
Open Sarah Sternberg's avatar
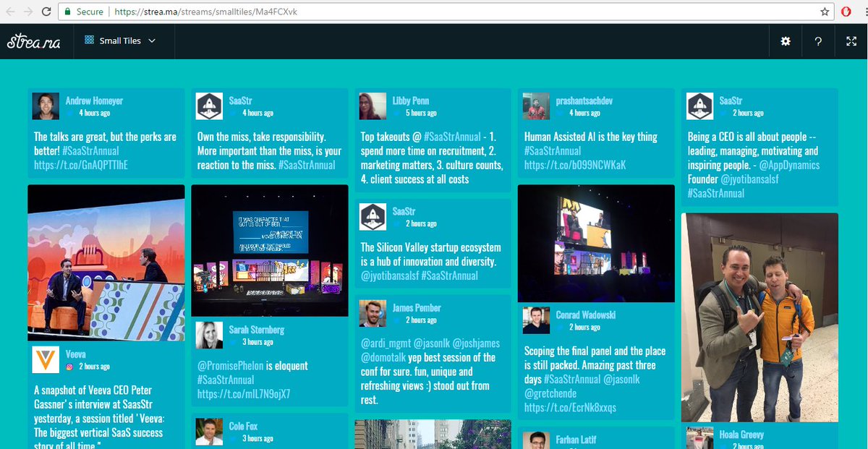pos(209,335)
